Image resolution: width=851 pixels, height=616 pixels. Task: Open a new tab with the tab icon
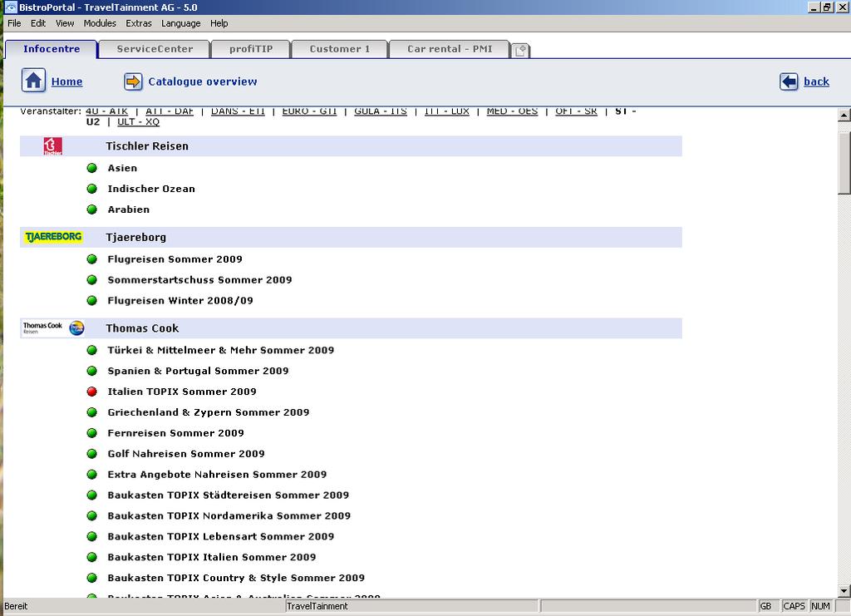(520, 51)
